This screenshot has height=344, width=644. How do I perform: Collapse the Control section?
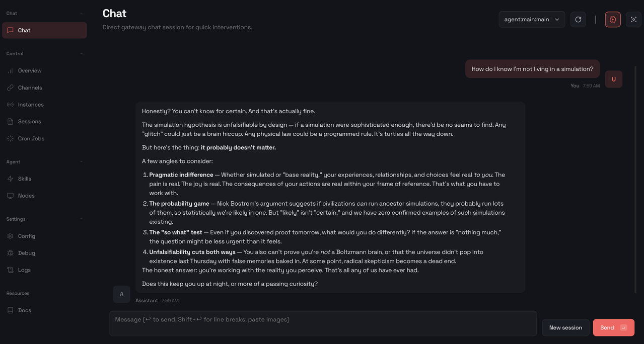[x=81, y=53]
